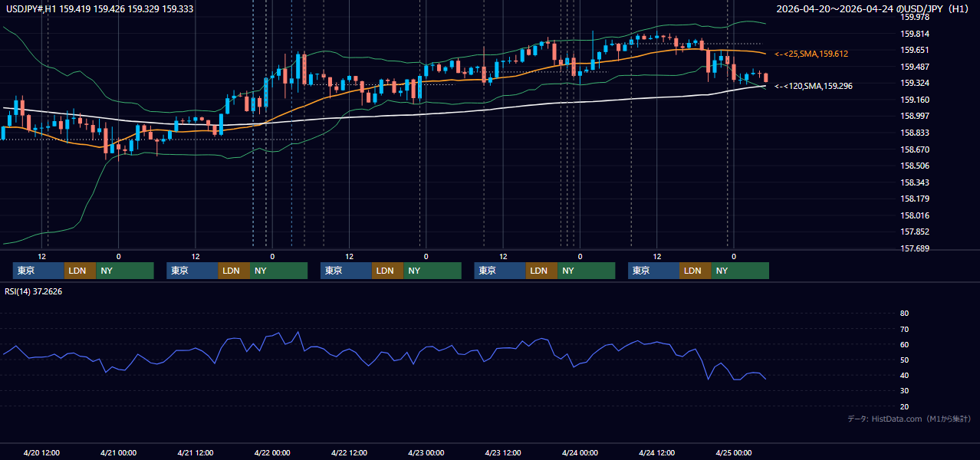
Task: Click the 東京 session block above 4/24 12:00
Action: tap(653, 271)
